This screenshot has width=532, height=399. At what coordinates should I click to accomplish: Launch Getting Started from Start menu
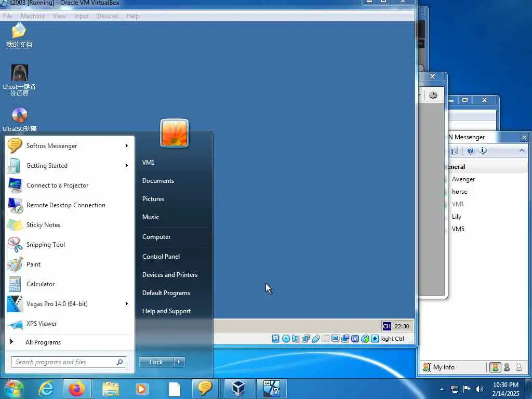70,166
